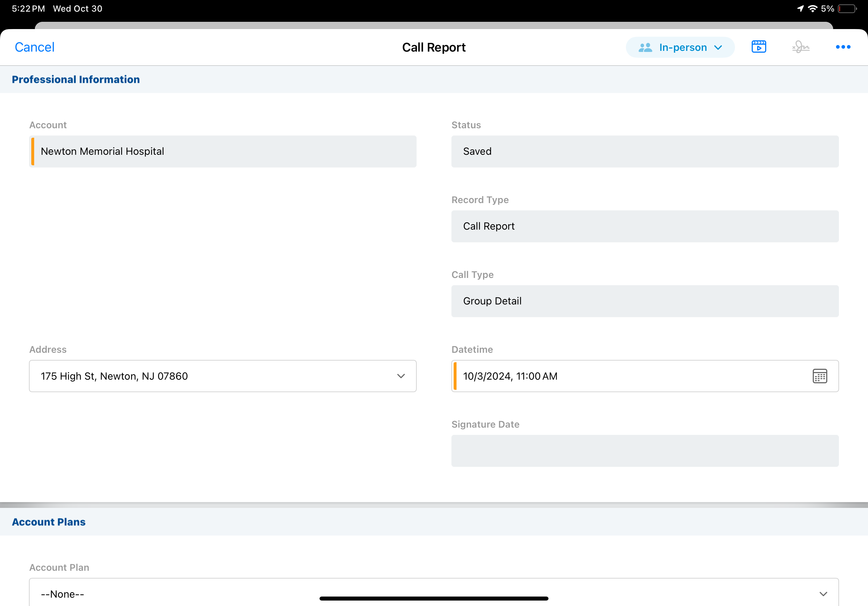Tap the Account Plans section header
This screenshot has height=606, width=868.
click(49, 522)
